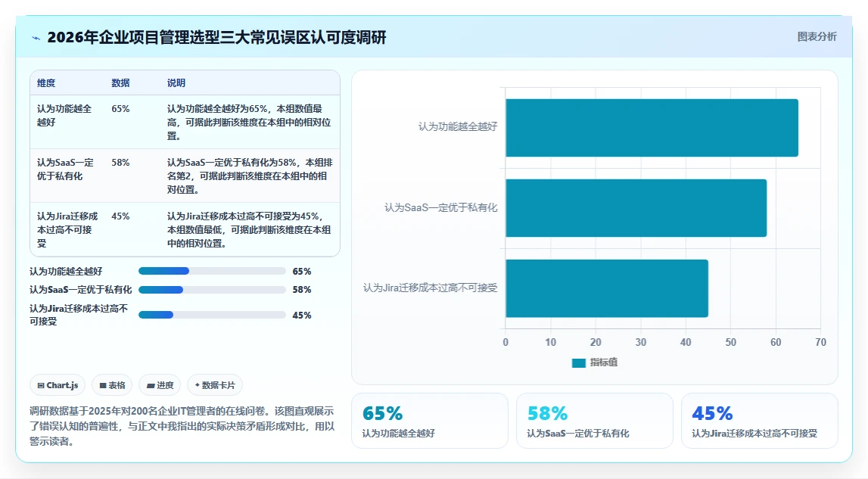Click the x-axis tick 0
Screen dimensions: 868x479
pos(506,342)
